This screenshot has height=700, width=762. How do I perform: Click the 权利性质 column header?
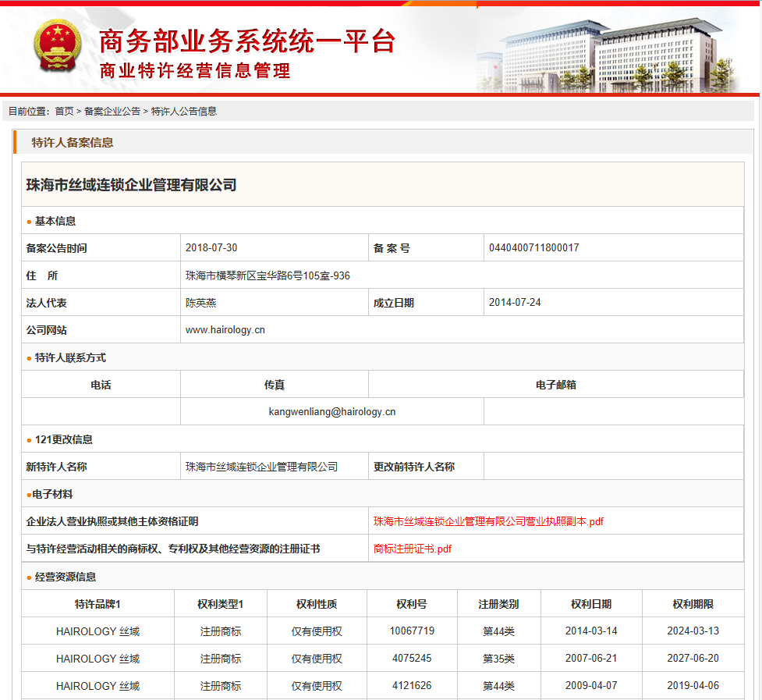317,604
